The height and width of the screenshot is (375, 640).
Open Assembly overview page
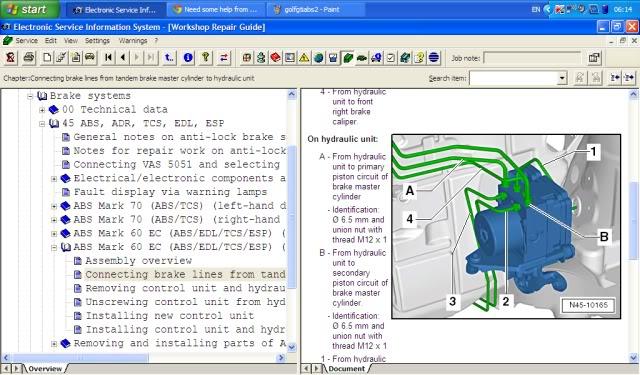[x=138, y=261]
